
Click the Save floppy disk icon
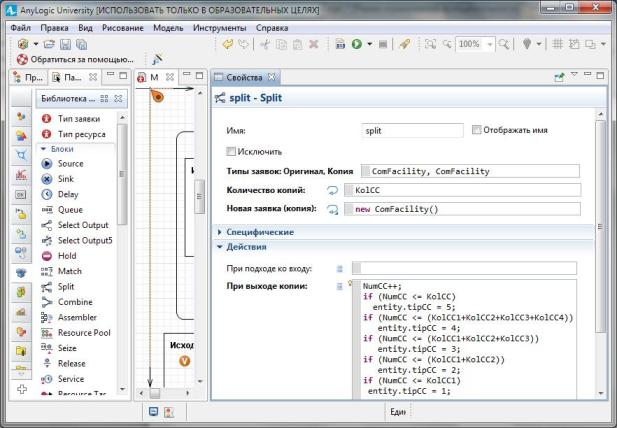tap(65, 44)
